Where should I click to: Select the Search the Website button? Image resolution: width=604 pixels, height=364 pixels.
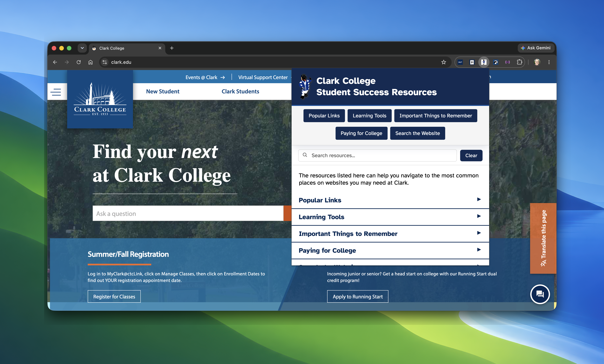[x=418, y=133]
